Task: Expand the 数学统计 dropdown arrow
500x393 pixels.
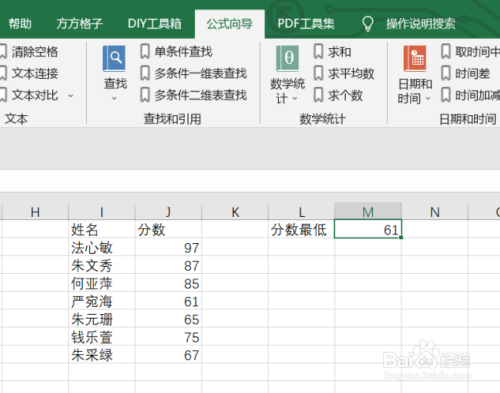Action: (x=295, y=98)
